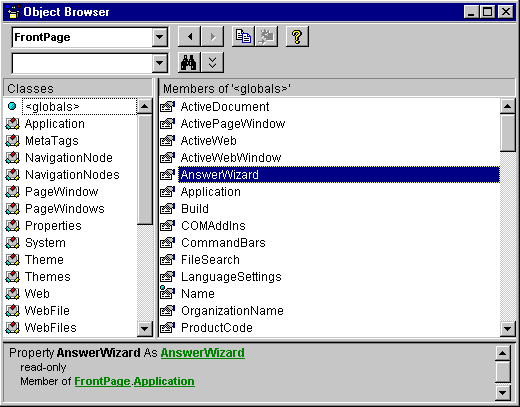Close the Object Browser window
This screenshot has width=520, height=407.
pyautogui.click(x=506, y=12)
